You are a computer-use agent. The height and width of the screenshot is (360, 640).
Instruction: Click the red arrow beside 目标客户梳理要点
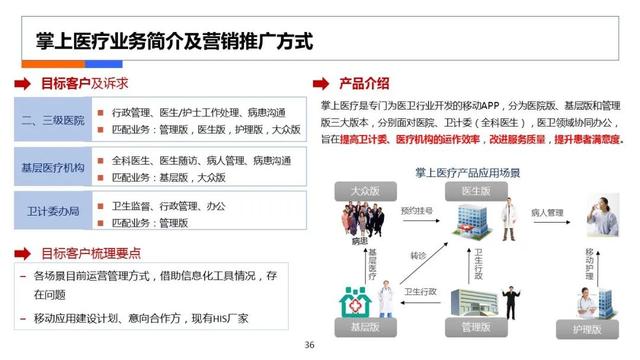click(22, 253)
